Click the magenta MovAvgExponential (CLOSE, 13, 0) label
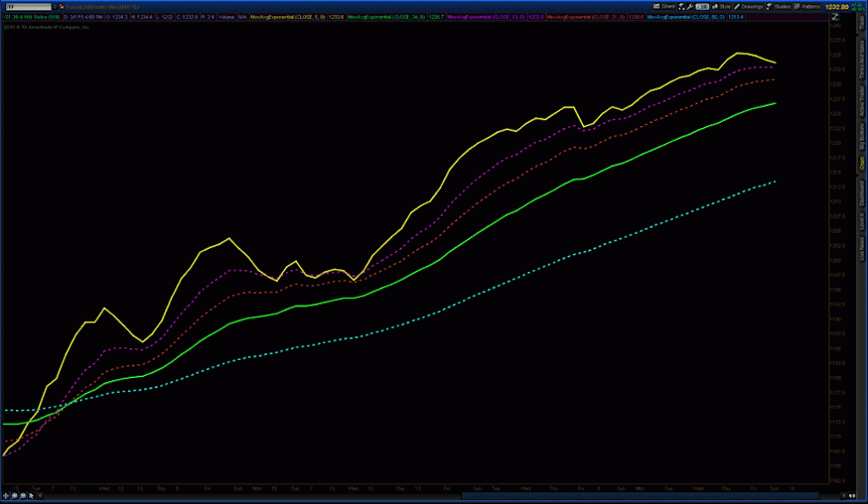This screenshot has width=868, height=504. pyautogui.click(x=486, y=17)
